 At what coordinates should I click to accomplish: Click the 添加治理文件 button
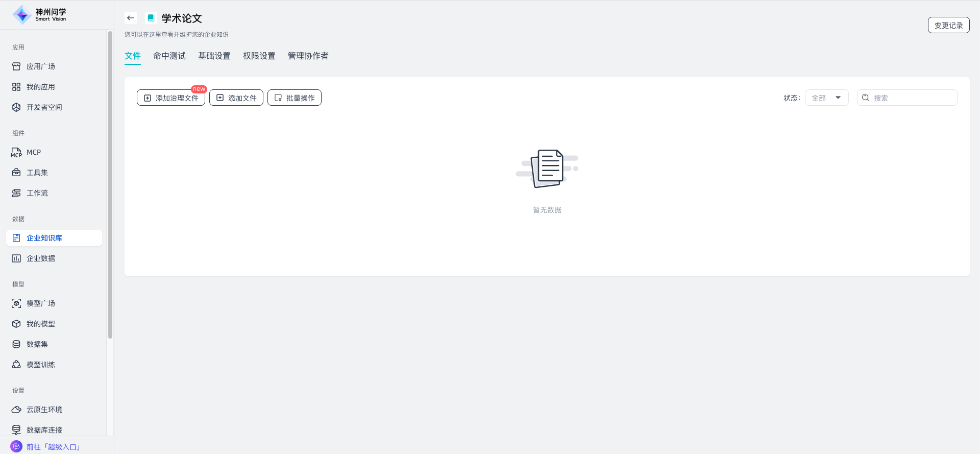coord(171,98)
